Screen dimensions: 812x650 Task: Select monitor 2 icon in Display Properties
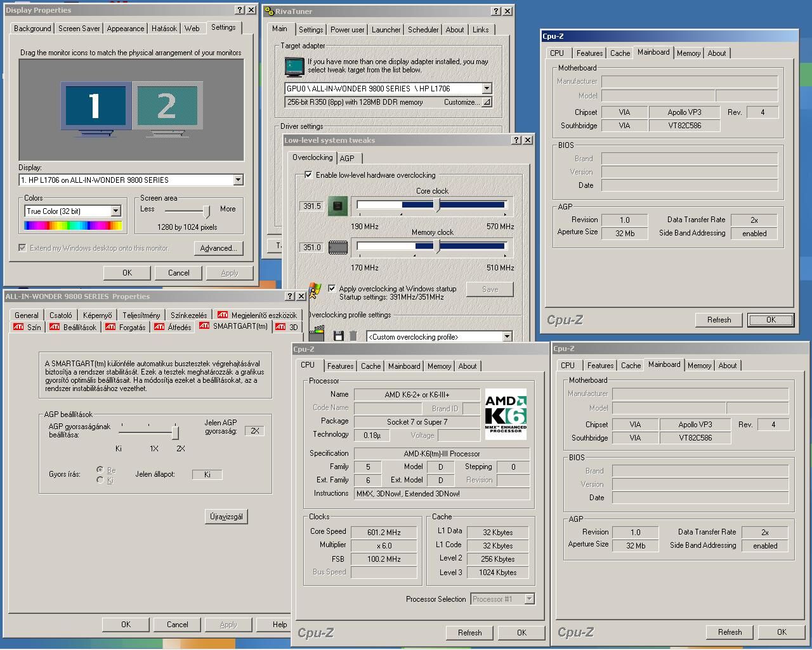(167, 106)
